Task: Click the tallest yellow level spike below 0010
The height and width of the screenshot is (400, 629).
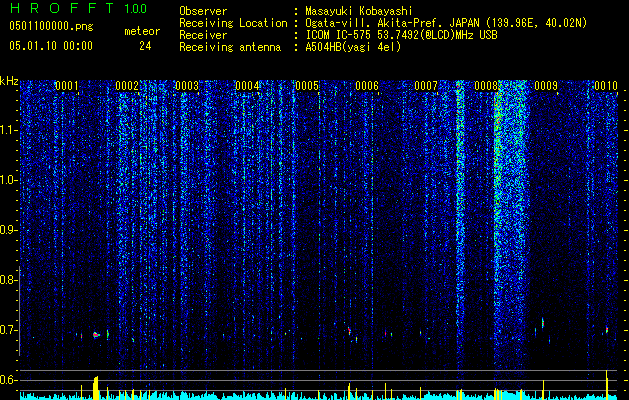Action: 607,384
